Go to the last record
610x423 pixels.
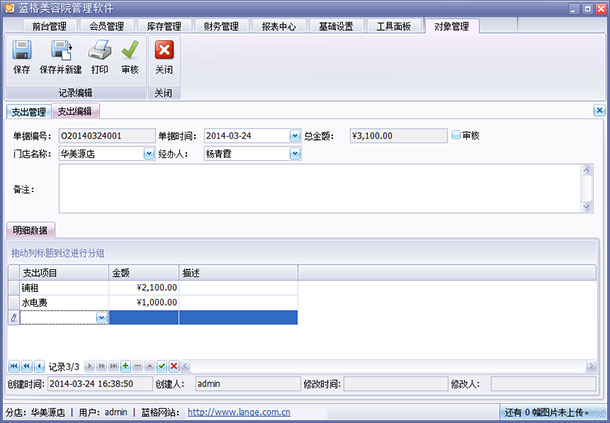[x=113, y=366]
